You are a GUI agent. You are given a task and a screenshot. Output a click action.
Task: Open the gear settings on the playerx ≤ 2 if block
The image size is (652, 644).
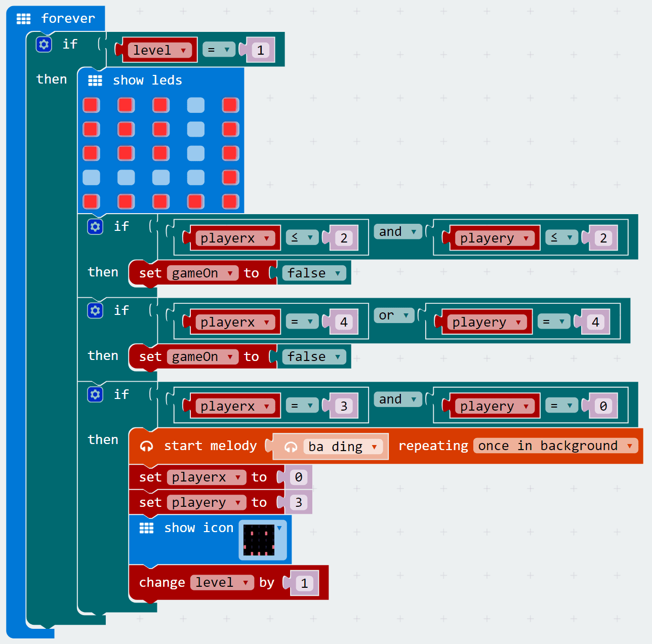point(95,226)
